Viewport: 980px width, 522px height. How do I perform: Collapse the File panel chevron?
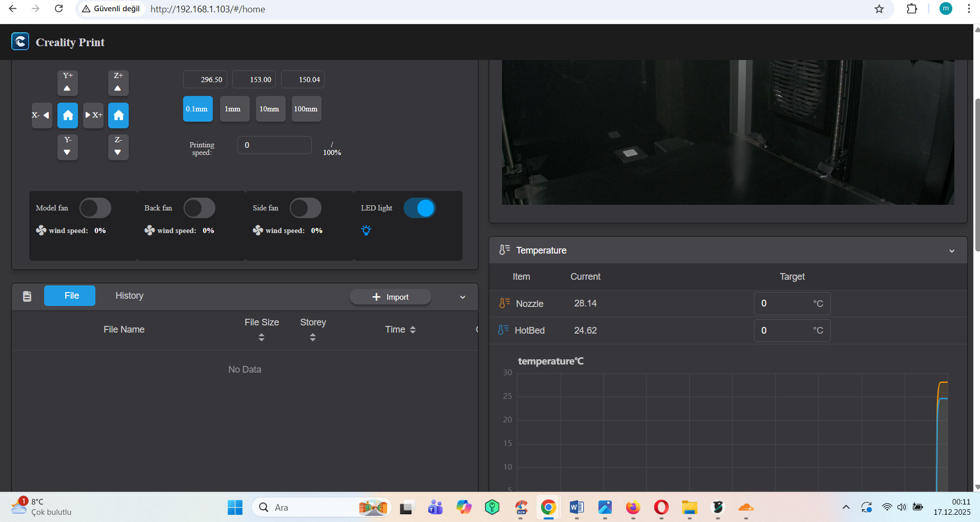point(463,297)
